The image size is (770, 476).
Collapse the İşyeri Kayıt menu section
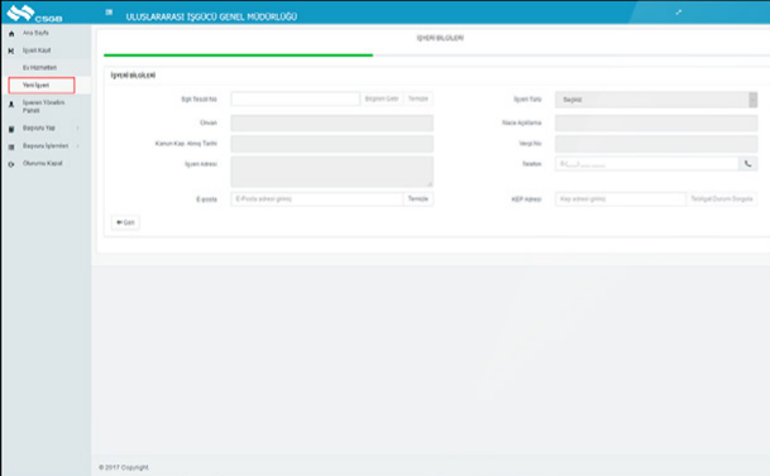pos(36,49)
